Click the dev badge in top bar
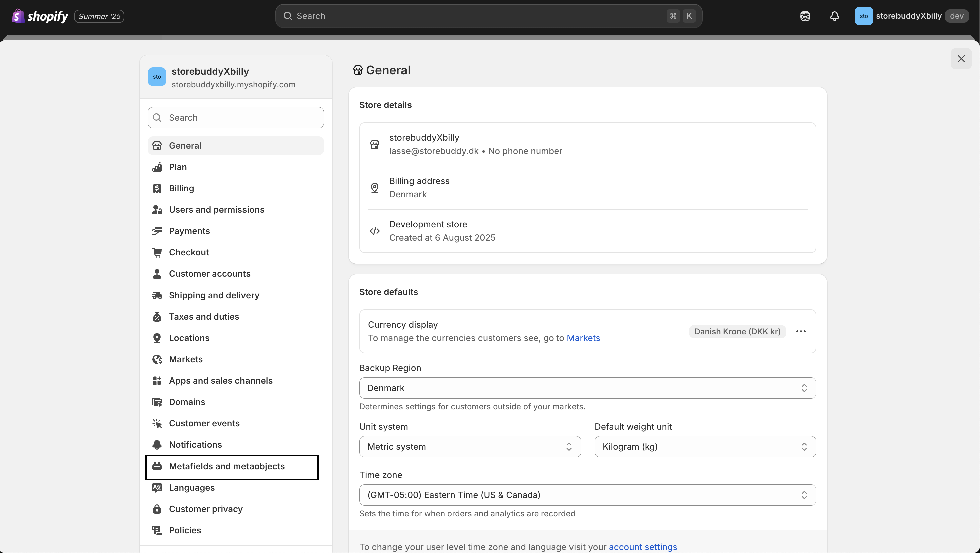 click(x=956, y=16)
